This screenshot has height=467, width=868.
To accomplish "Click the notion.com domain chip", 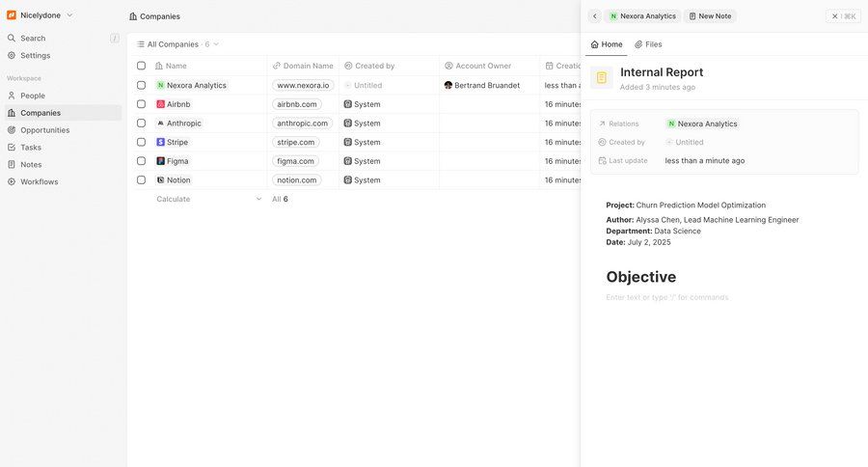I will point(297,180).
